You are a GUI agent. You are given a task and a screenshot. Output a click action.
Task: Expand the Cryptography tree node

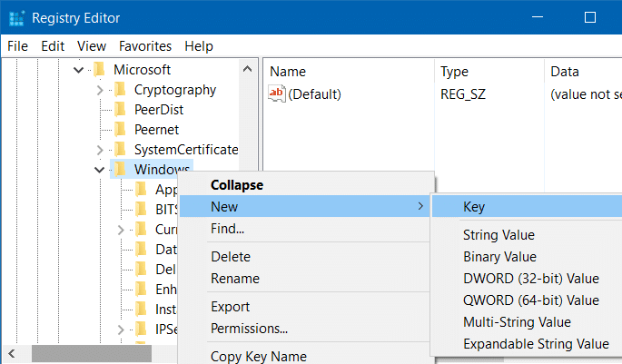(x=100, y=91)
